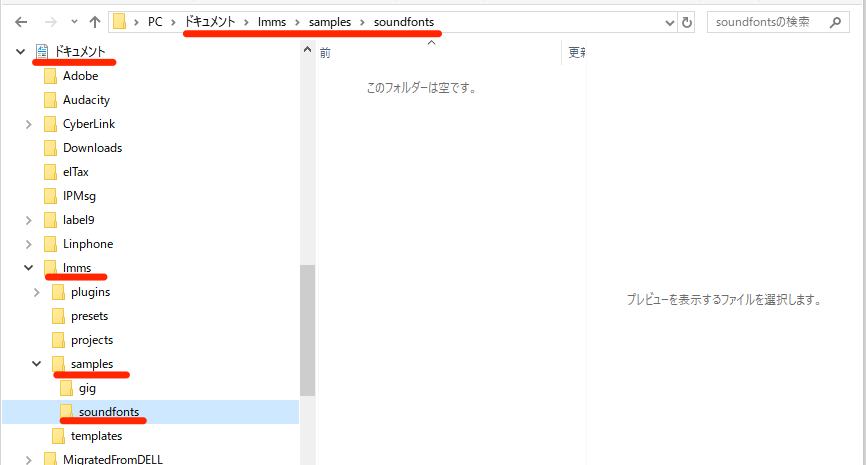Click the Linphone folder icon

coord(50,244)
